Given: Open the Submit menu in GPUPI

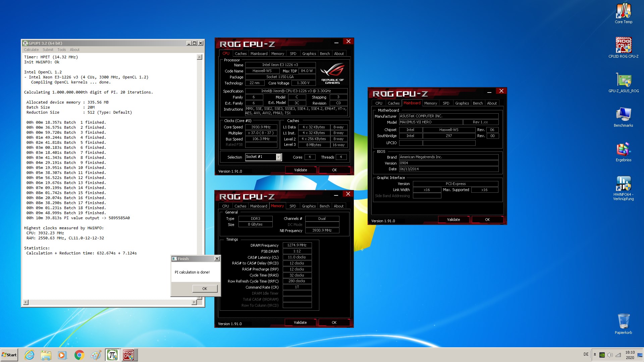Looking at the screenshot, I should [x=48, y=50].
